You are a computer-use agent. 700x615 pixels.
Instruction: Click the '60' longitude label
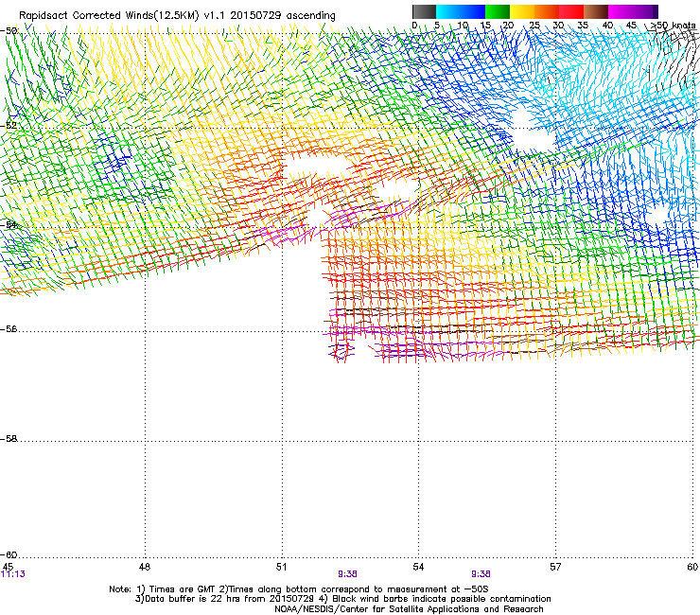coord(692,567)
